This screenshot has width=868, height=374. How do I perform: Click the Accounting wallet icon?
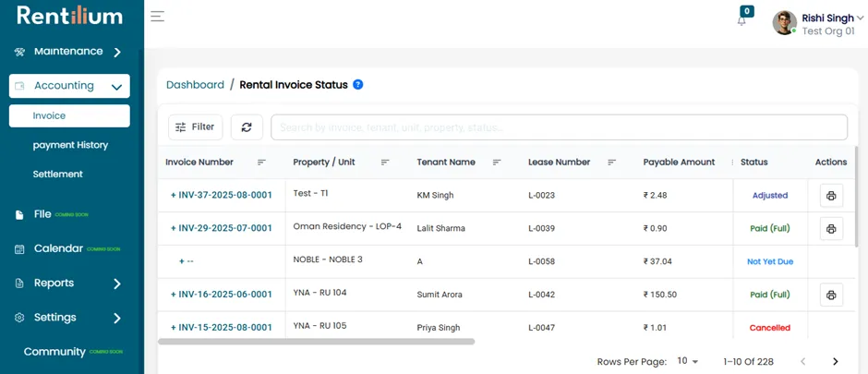coord(19,86)
